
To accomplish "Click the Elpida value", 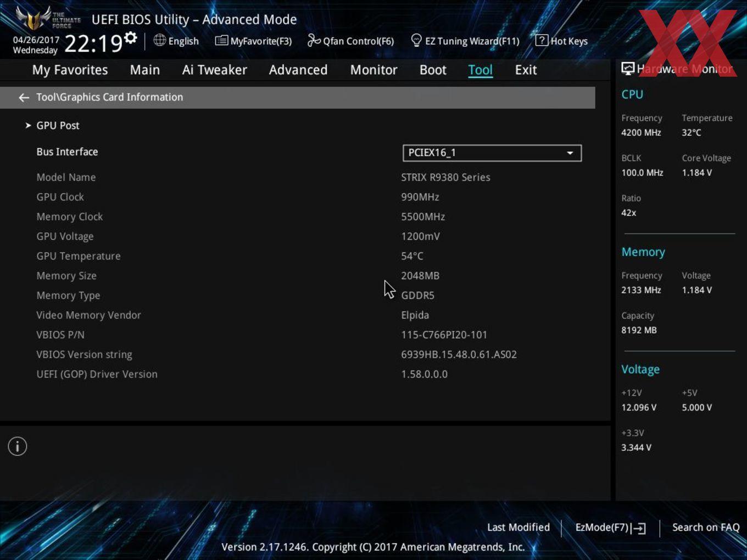I will pos(415,316).
